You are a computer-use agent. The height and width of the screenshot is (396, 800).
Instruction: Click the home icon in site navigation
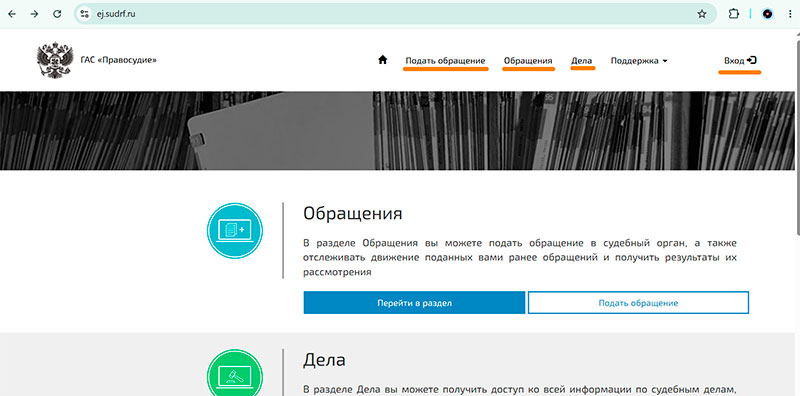383,60
